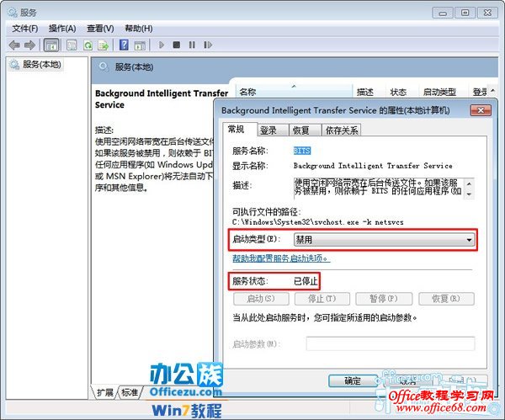Image resolution: width=505 pixels, height=420 pixels.
Task: Click the 停止(T) button
Action: click(322, 299)
